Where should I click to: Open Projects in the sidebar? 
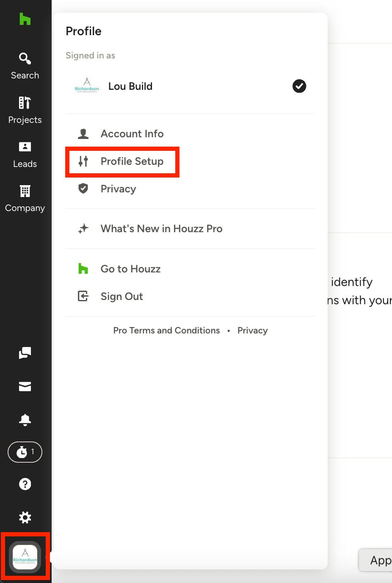pyautogui.click(x=25, y=110)
